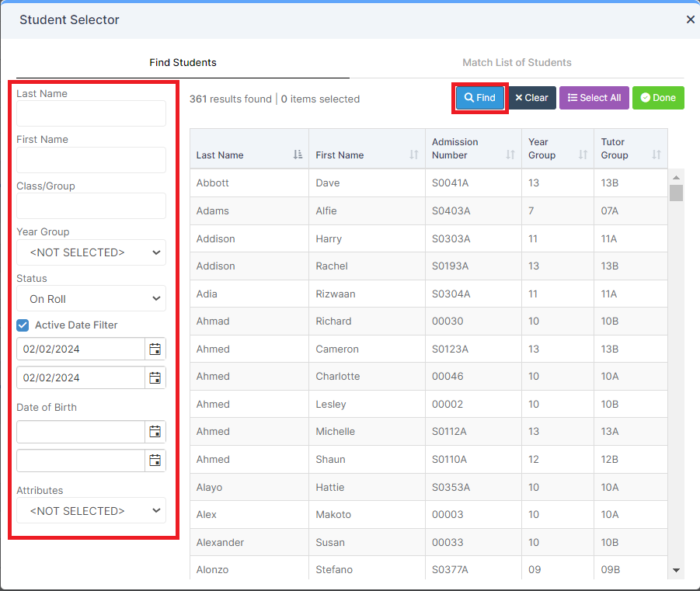Click the blue Find button
Screen dimensions: 700x591
(x=480, y=98)
